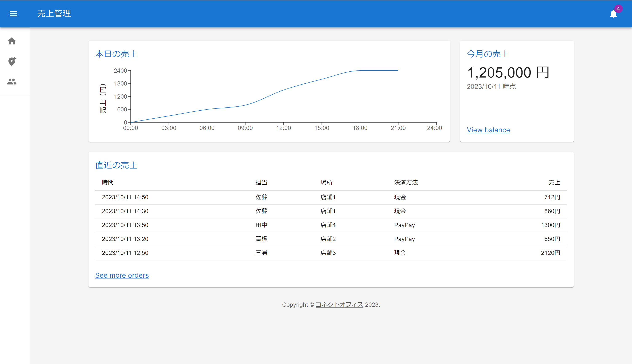Screen dimensions: 632x364
Task: Go to home icon in sidebar
Action: (x=12, y=41)
